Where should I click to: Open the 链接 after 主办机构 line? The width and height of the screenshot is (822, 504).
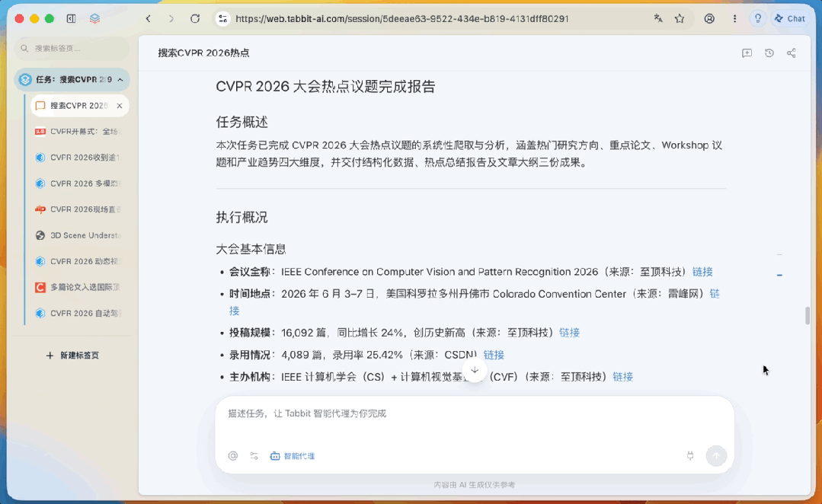click(x=623, y=377)
